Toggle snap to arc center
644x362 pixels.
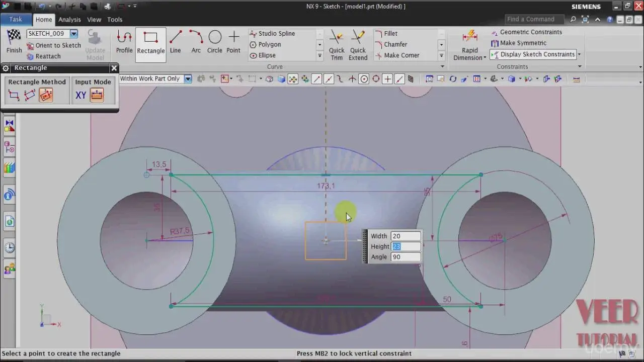point(364,79)
